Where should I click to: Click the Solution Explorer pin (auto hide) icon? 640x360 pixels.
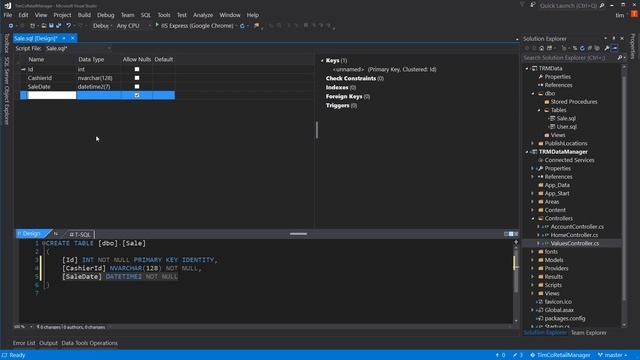pos(613,38)
